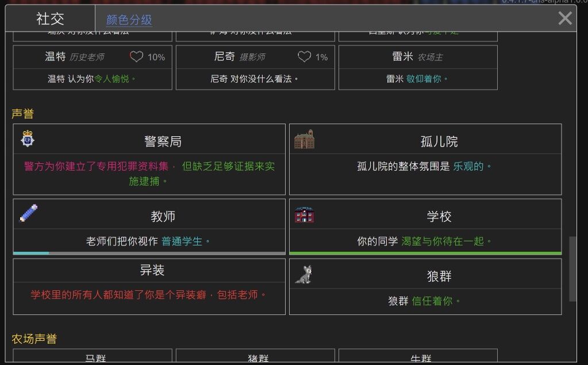The height and width of the screenshot is (365, 588).
Task: Click the 狼群 title
Action: [x=439, y=276]
